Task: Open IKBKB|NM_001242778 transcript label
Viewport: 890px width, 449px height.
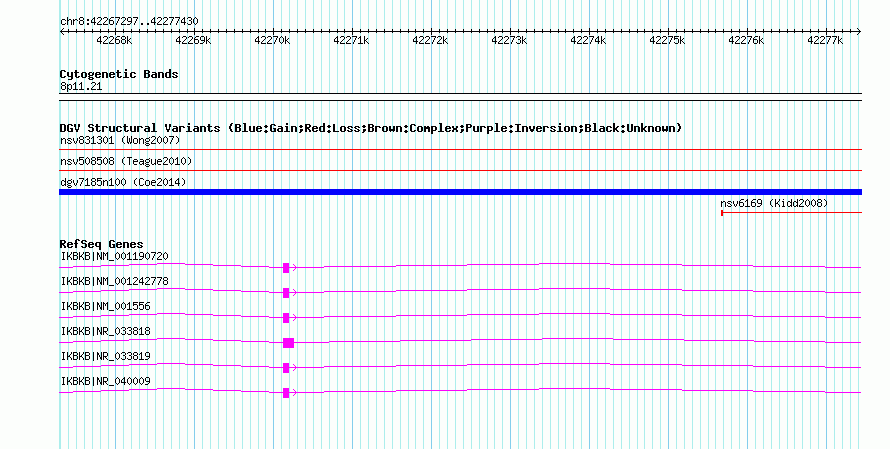Action: pos(114,282)
